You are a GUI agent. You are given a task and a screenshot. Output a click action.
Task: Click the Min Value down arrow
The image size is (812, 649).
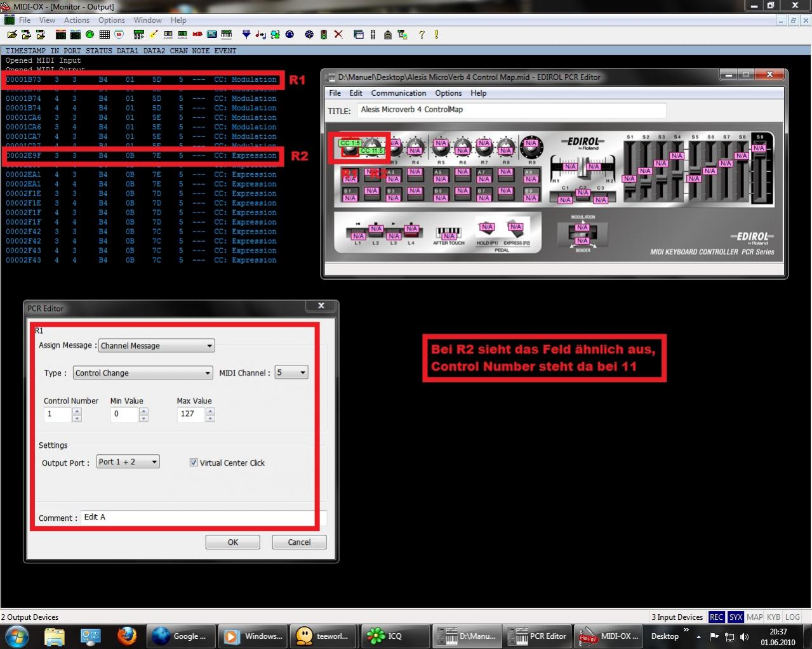pyautogui.click(x=143, y=419)
